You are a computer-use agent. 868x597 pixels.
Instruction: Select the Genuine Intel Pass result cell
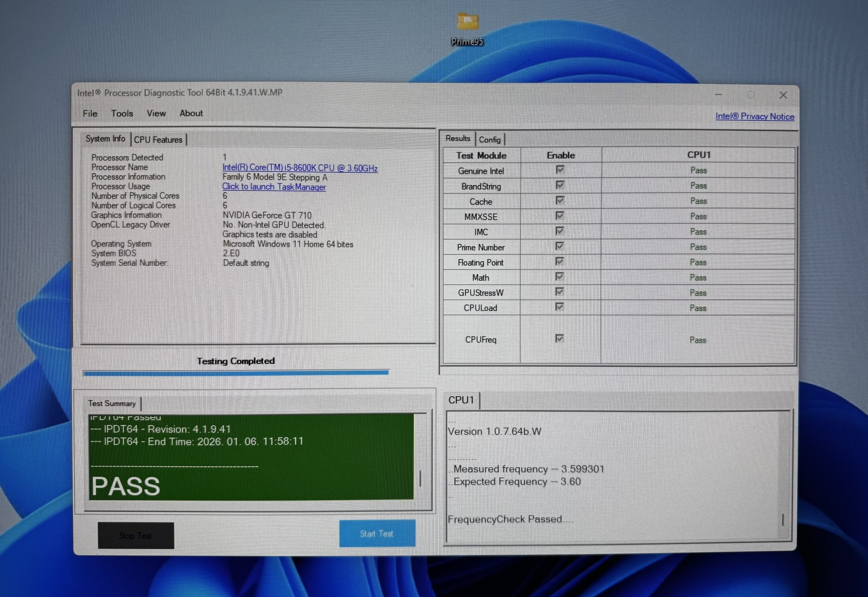698,171
